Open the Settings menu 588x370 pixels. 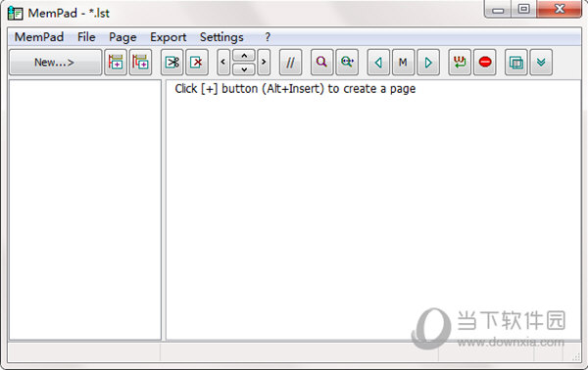coord(221,37)
